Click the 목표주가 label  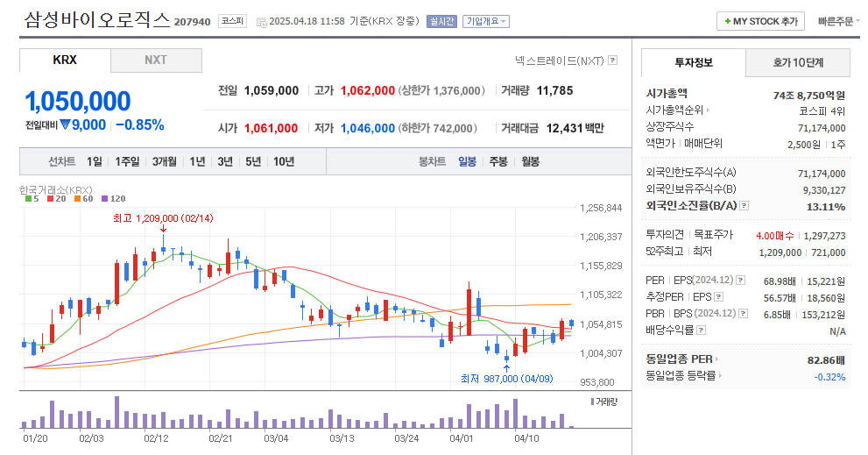point(714,234)
